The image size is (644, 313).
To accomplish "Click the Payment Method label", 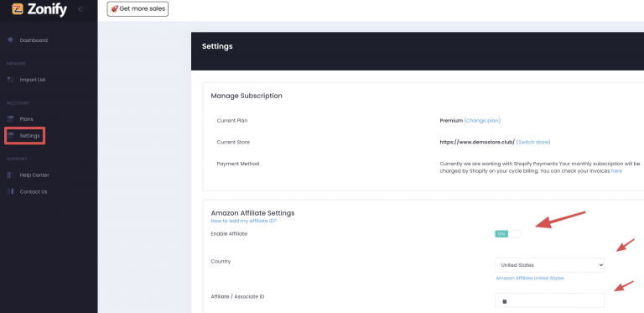I will (238, 164).
